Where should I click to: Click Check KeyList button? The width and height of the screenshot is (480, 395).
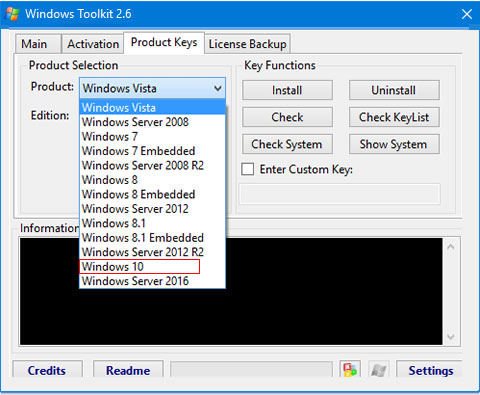tap(394, 117)
